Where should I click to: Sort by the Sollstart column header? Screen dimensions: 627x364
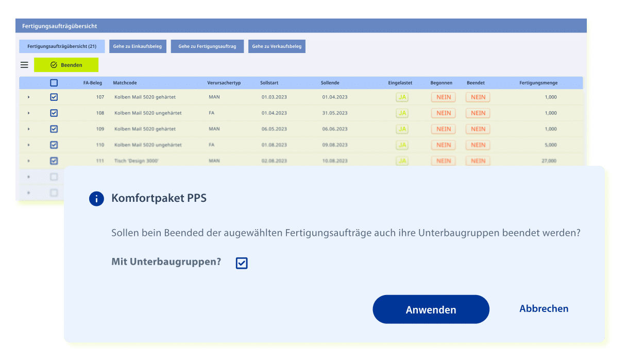269,82
